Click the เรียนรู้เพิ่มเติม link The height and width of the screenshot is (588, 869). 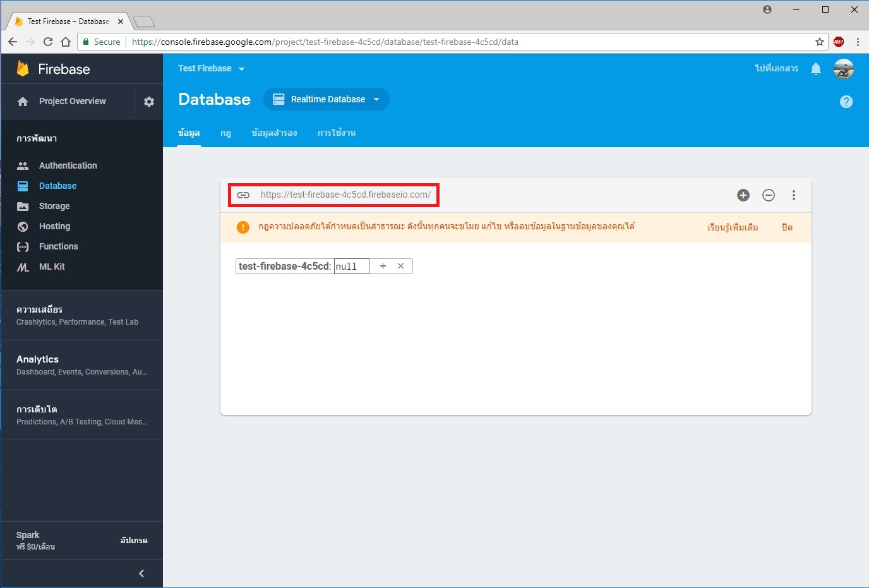[x=732, y=227]
